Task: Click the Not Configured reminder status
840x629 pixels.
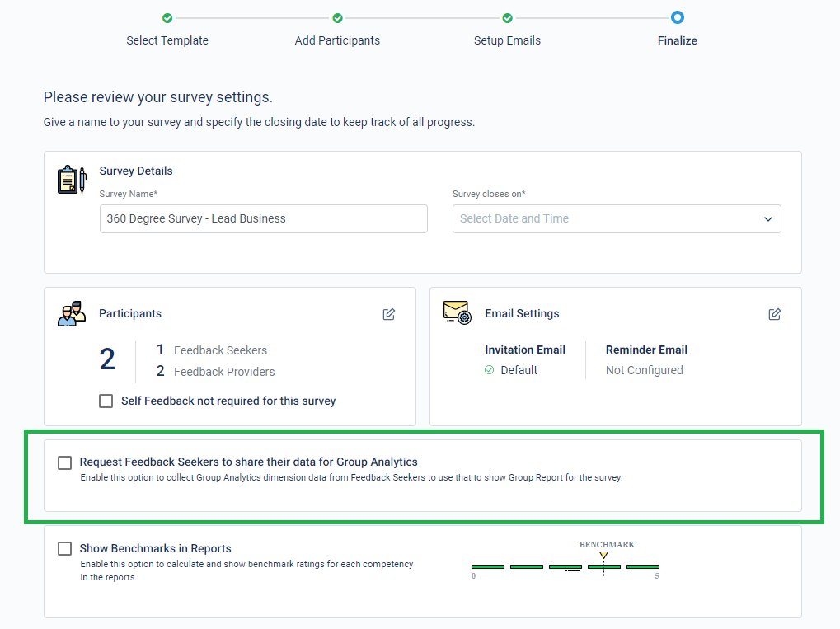Action: [x=645, y=370]
